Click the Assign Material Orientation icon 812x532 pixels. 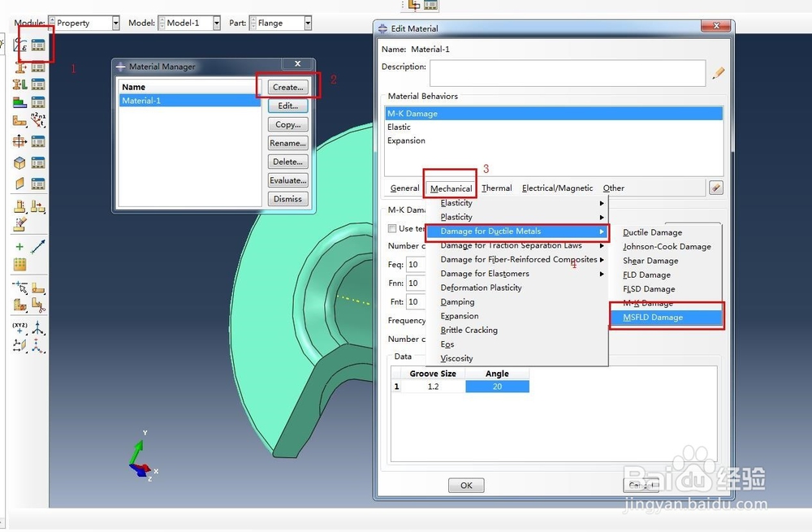click(19, 121)
